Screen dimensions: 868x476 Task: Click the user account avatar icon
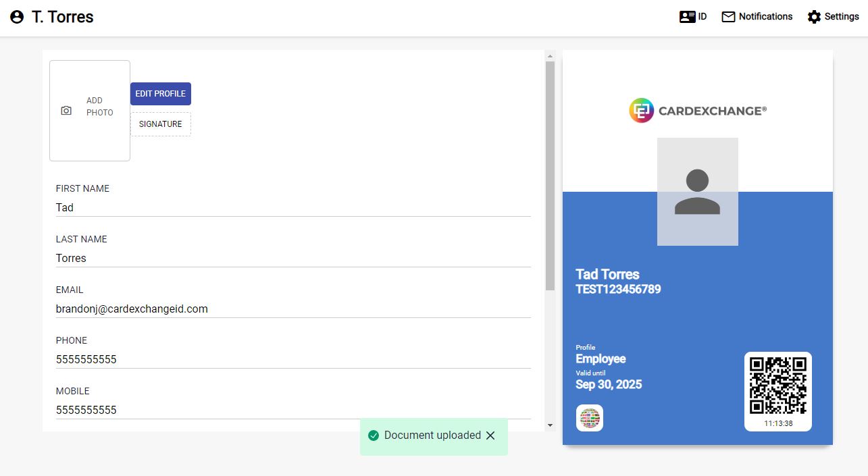17,17
